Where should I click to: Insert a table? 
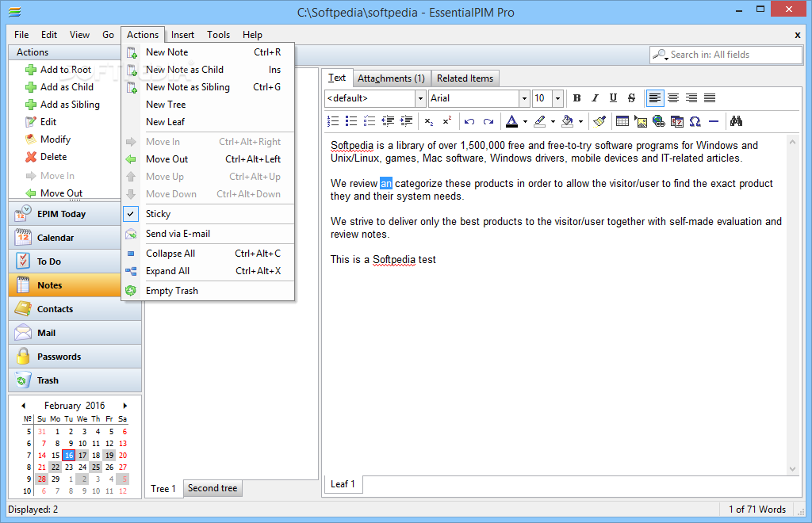point(622,121)
